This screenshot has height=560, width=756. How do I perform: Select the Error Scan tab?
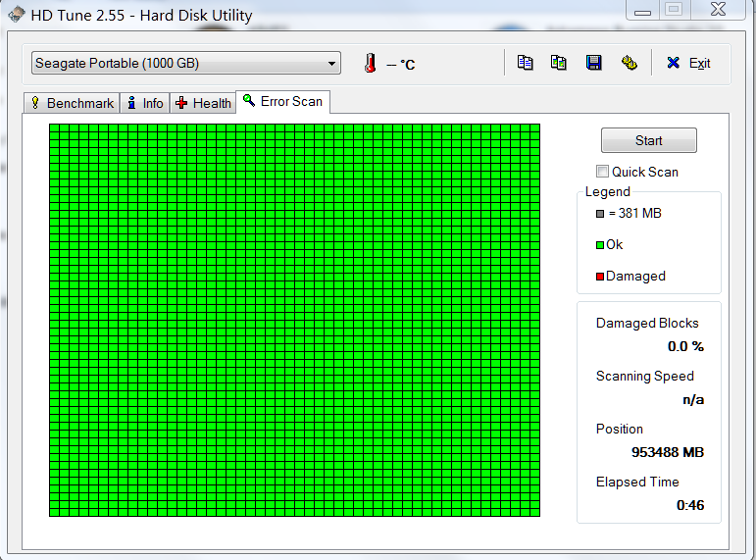tap(283, 102)
